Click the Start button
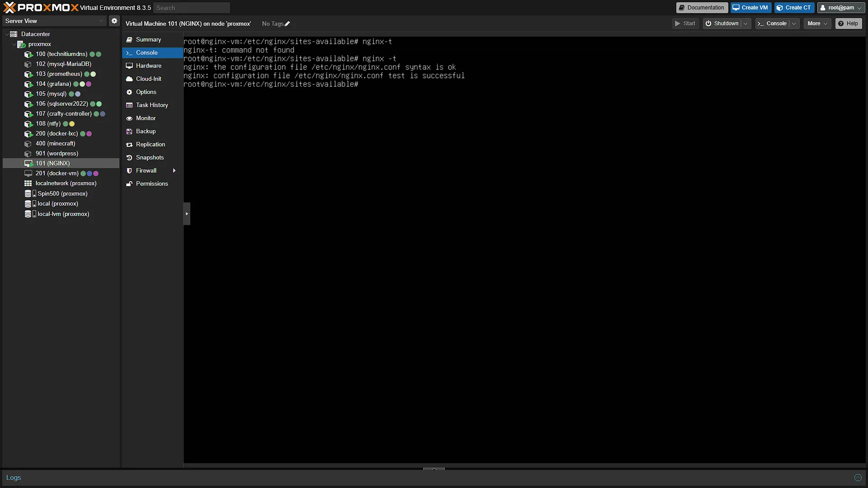868x488 pixels. (685, 23)
